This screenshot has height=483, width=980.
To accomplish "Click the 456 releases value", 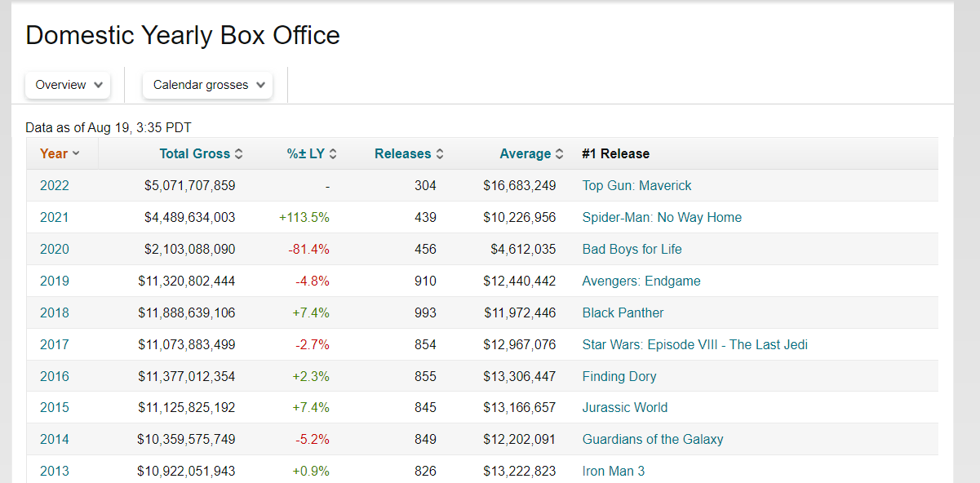I will 425,249.
